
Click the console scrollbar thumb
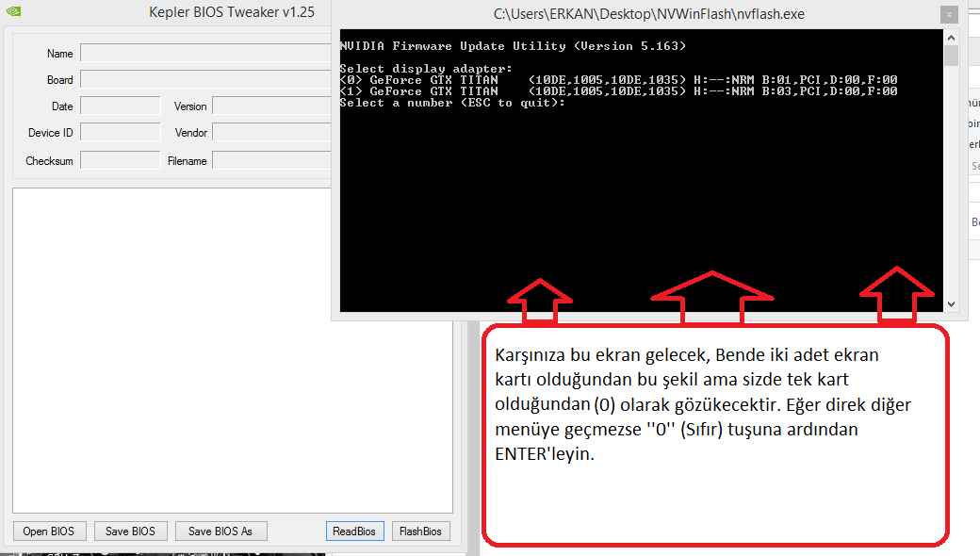click(951, 56)
